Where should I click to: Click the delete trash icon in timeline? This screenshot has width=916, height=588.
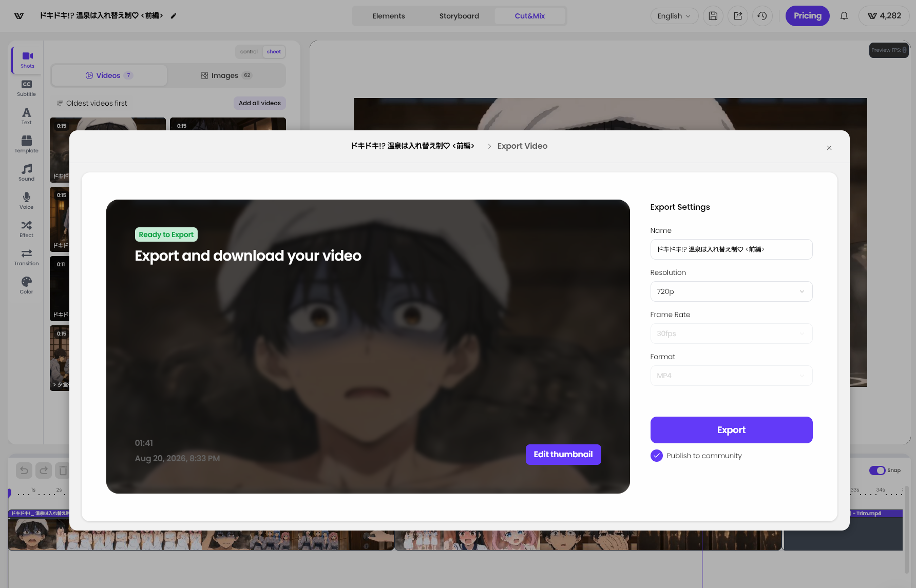pyautogui.click(x=63, y=471)
